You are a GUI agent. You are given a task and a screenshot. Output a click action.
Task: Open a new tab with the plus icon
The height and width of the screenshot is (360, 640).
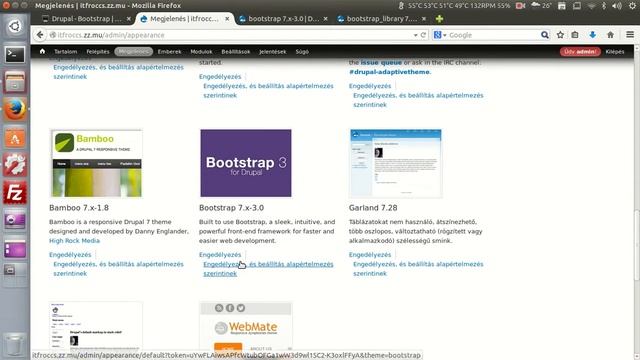[439, 19]
